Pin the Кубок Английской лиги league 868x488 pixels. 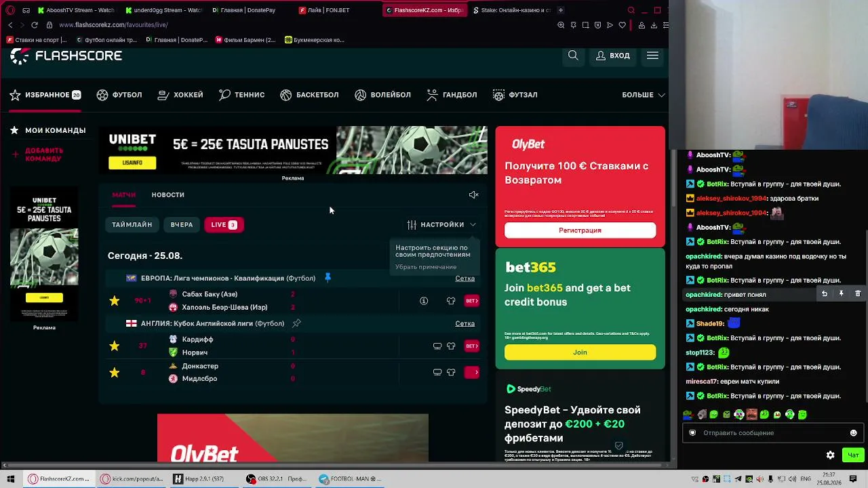[296, 323]
